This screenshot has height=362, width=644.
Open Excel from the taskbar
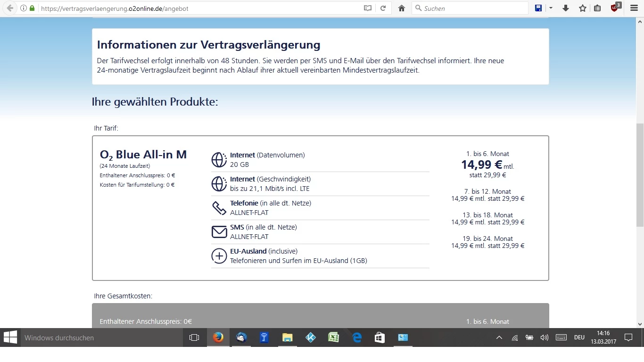tap(333, 337)
